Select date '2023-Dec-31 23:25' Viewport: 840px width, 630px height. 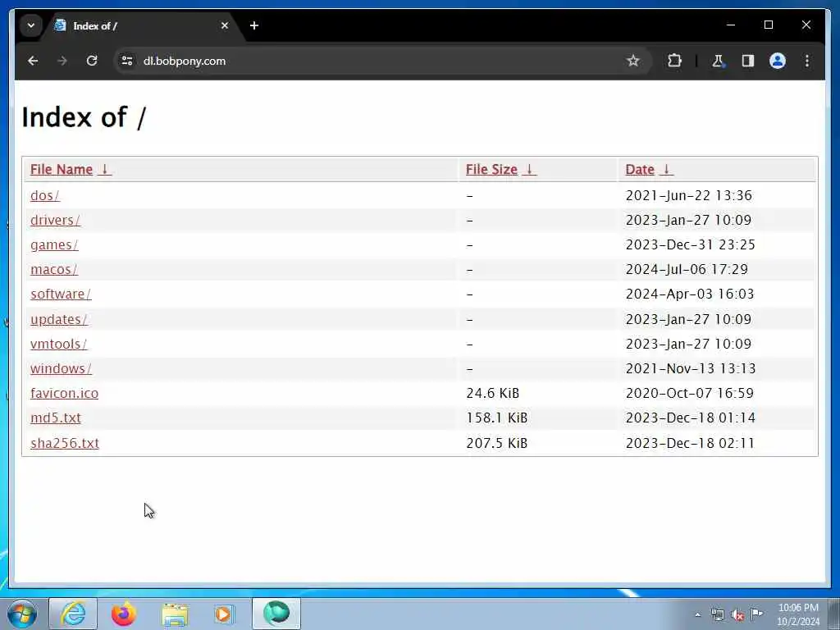tap(691, 244)
